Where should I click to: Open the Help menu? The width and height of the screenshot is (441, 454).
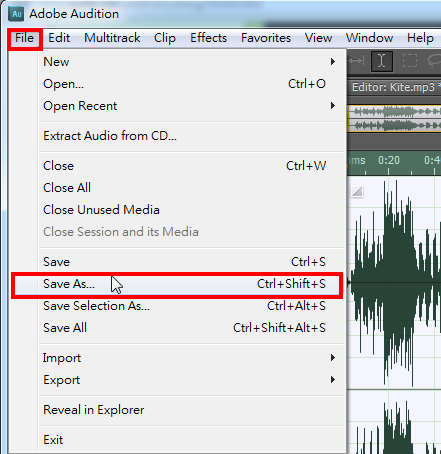point(420,38)
